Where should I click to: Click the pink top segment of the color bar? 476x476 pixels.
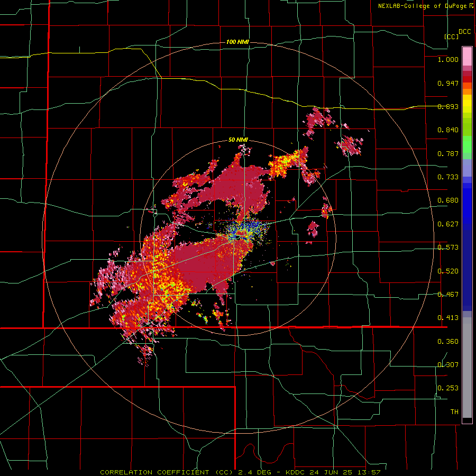(x=467, y=56)
